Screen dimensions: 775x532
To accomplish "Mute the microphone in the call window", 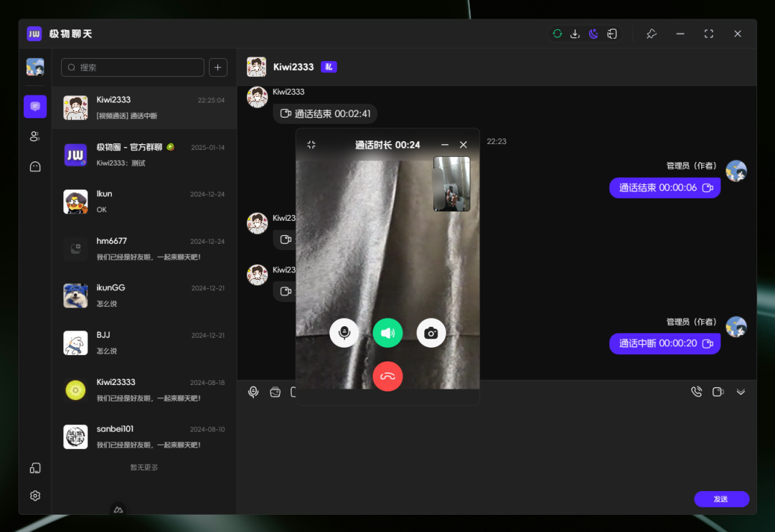I will [344, 333].
